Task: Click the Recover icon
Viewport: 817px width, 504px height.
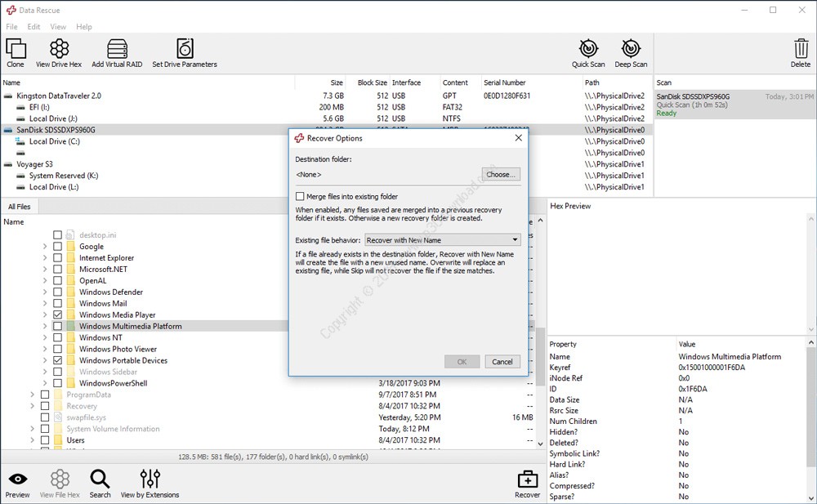Action: click(527, 479)
